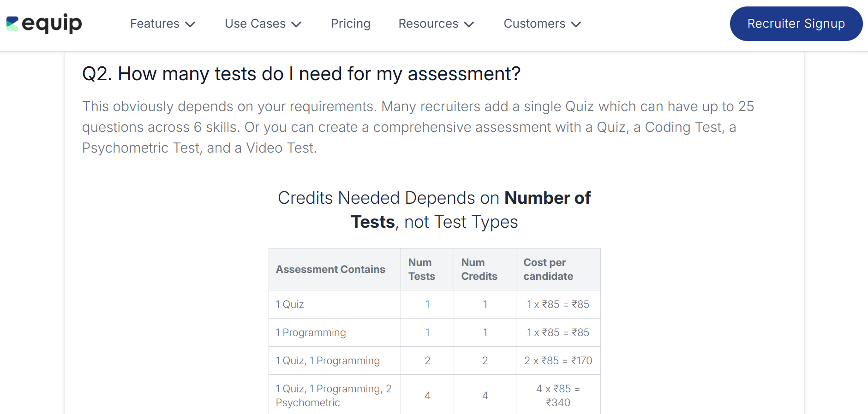868x414 pixels.
Task: Open the Features menu label
Action: coord(155,24)
